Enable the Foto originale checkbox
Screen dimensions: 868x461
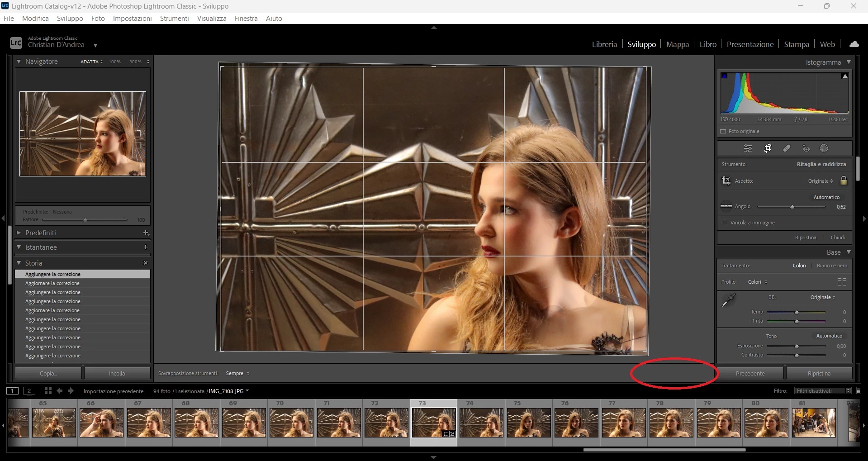coord(723,132)
